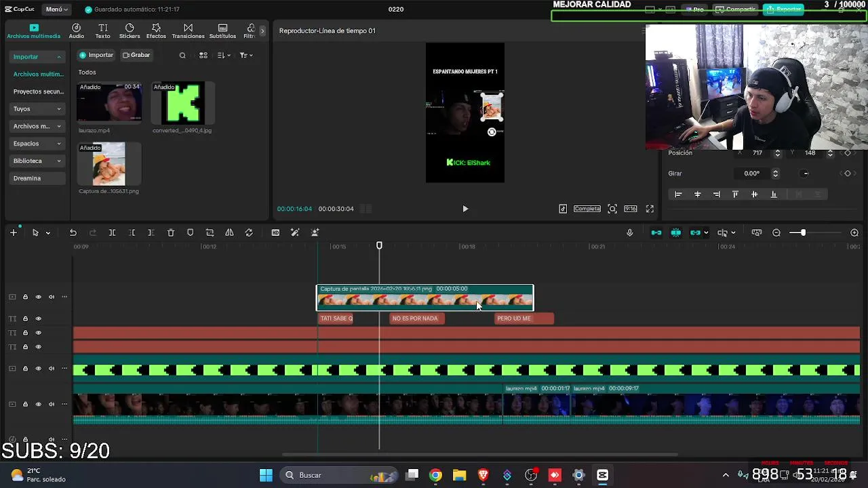This screenshot has width=868, height=488.
Task: Start voiceover recording with microphone icon
Action: 630,232
